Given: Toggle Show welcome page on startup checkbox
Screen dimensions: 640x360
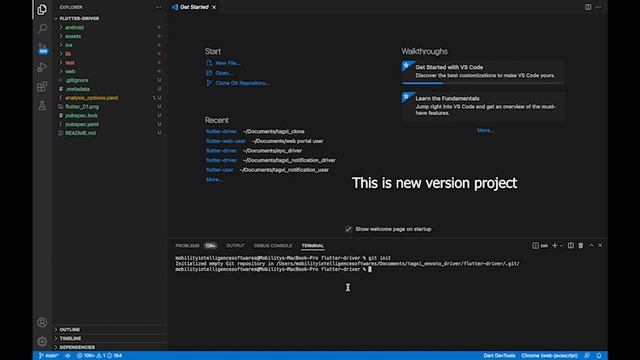Looking at the screenshot, I should [348, 229].
